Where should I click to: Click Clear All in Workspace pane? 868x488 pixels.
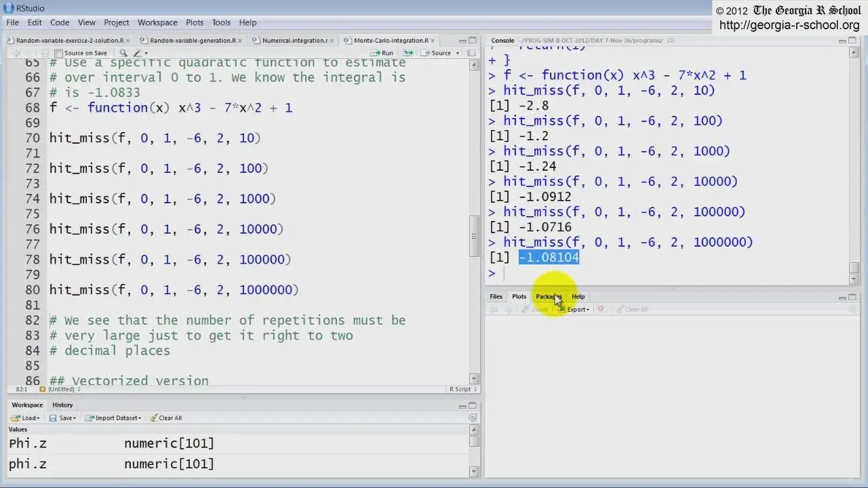165,418
